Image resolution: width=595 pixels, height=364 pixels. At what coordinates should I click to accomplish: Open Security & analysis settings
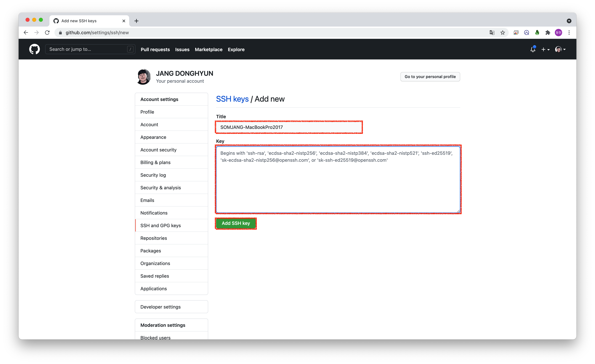pyautogui.click(x=171, y=187)
